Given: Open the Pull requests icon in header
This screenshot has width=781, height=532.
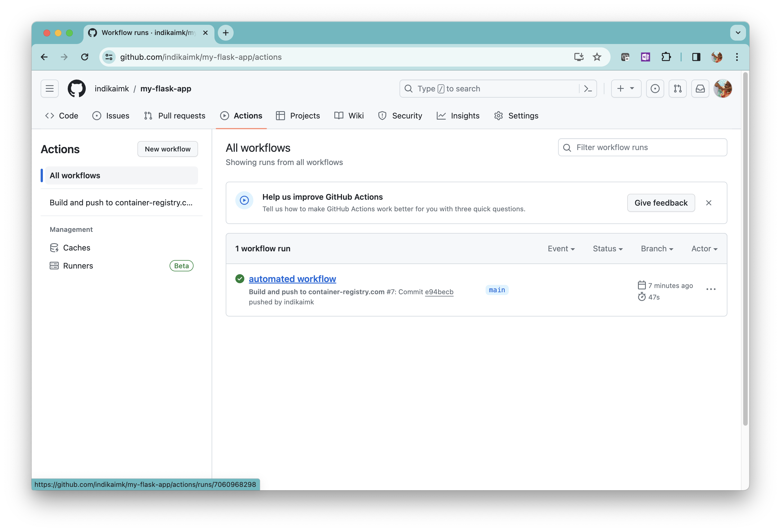Looking at the screenshot, I should point(677,89).
